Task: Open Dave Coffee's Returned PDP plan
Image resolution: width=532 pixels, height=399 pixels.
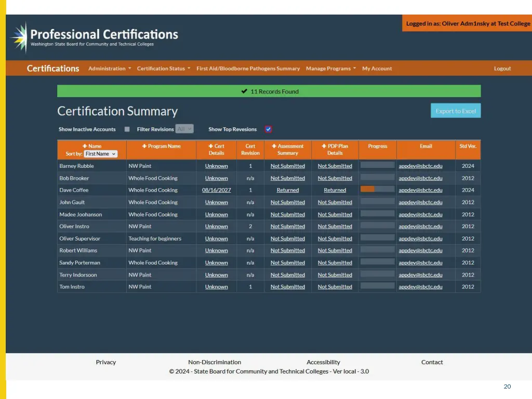Action: [x=335, y=190]
